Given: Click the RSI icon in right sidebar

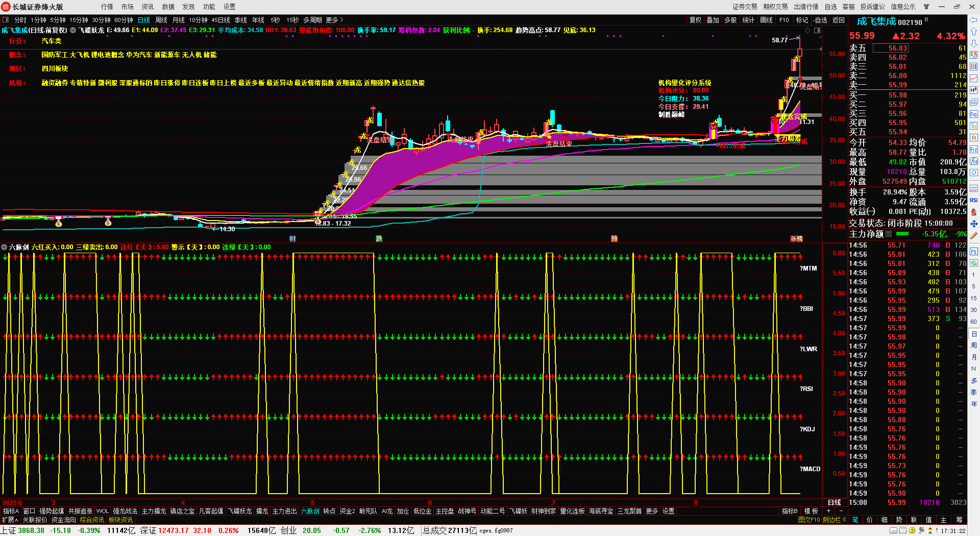Looking at the screenshot, I should (973, 200).
